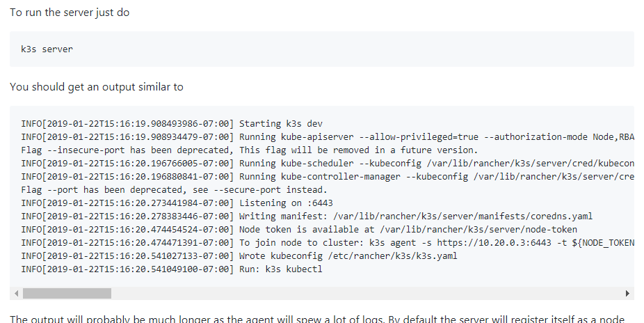The image size is (644, 323).
Task: Click the 'Starting k3s dev' log line
Action: 172,124
